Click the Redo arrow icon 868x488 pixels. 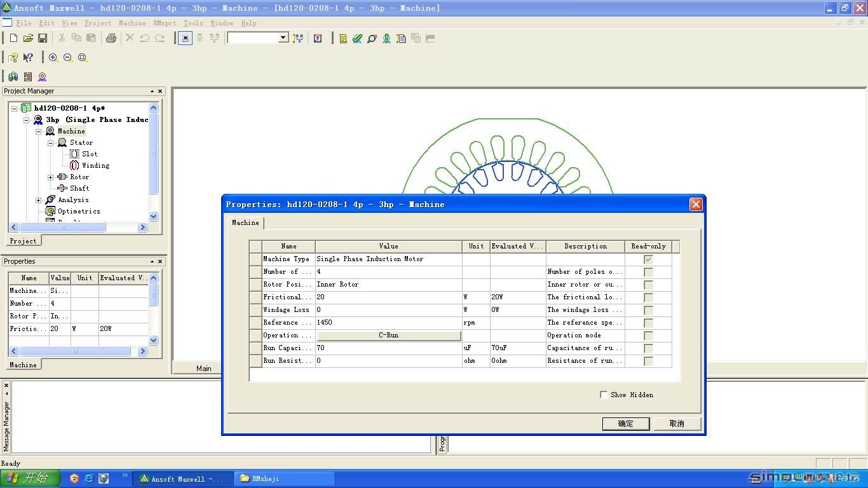(159, 38)
